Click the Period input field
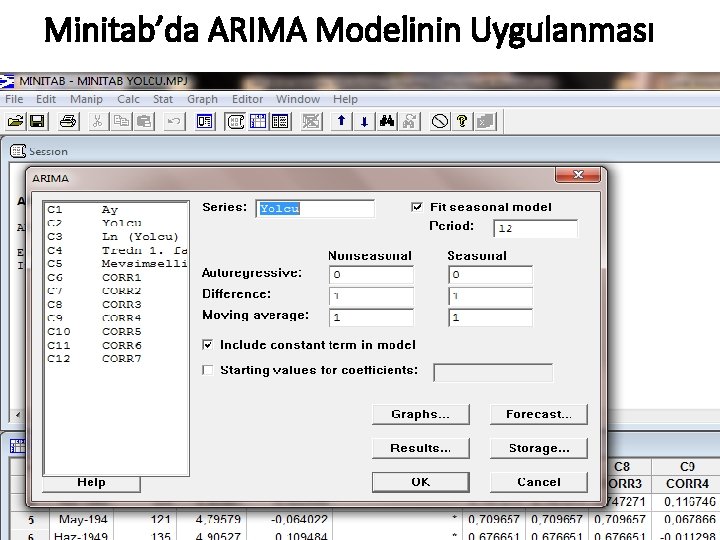720x540 pixels. 535,228
